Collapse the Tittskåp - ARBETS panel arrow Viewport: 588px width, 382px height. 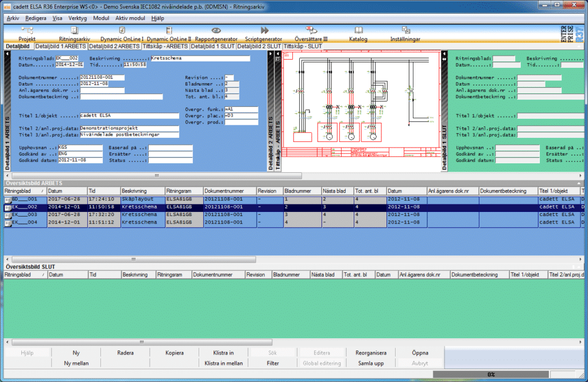(x=278, y=54)
